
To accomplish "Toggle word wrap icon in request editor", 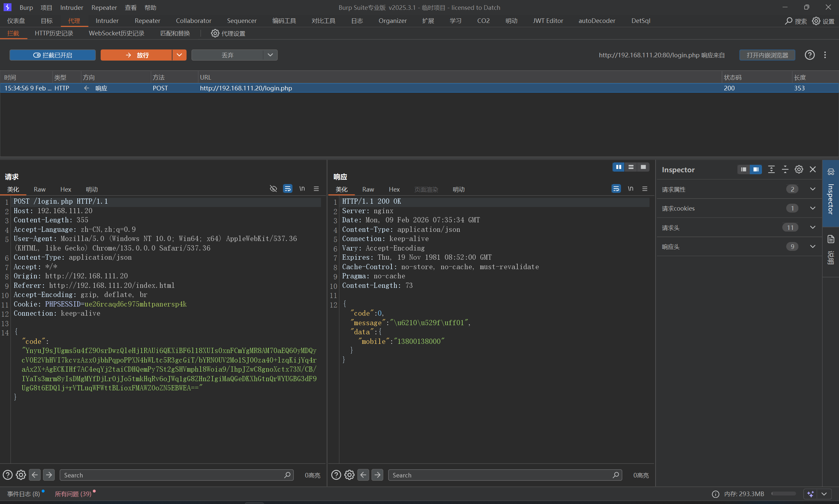I will (288, 189).
